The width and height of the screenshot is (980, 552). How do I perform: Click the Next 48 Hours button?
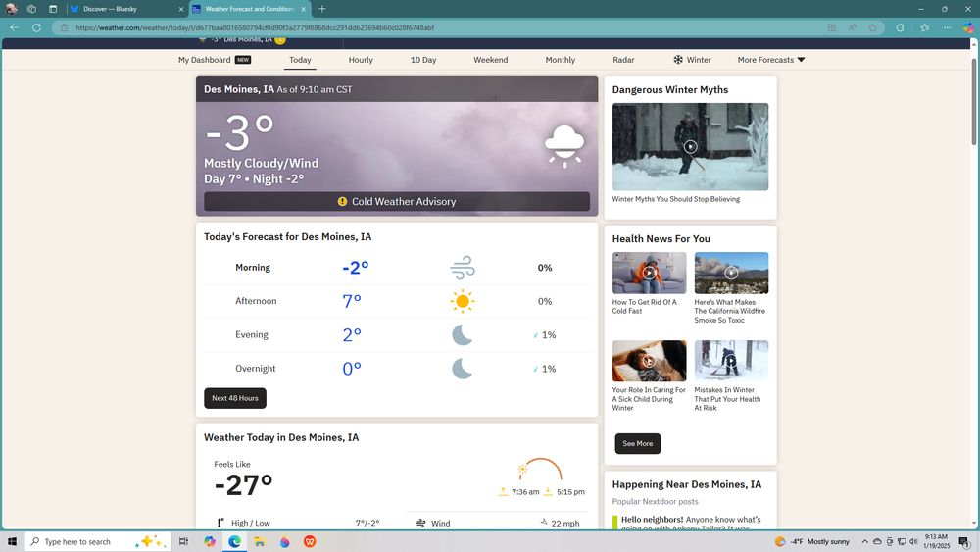click(235, 398)
